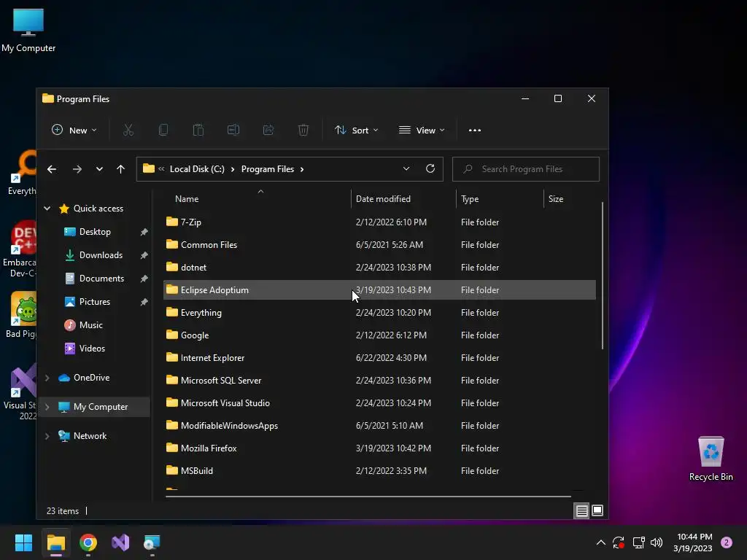Image resolution: width=747 pixels, height=560 pixels.
Task: Refresh the Program Files folder view
Action: (430, 168)
